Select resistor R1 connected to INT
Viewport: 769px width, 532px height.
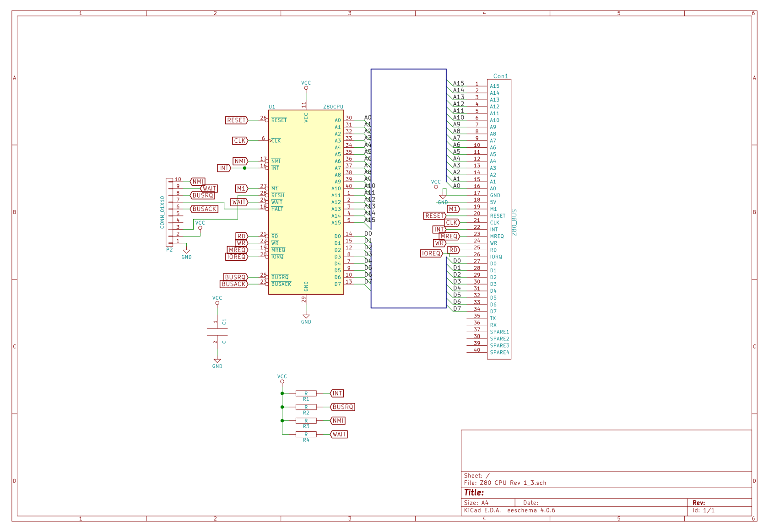click(306, 393)
